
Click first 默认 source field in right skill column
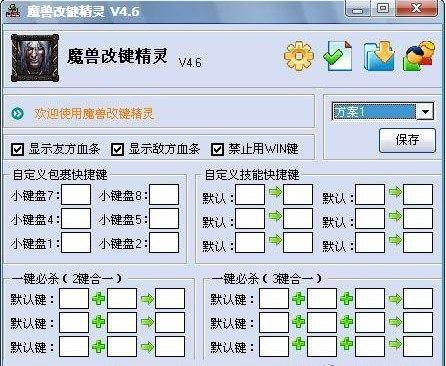[x=370, y=194]
